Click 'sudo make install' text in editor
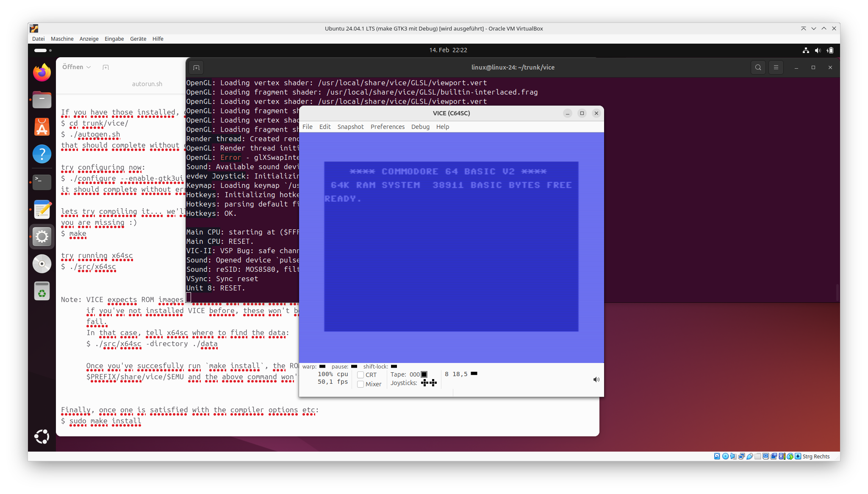The width and height of the screenshot is (868, 494). click(105, 421)
